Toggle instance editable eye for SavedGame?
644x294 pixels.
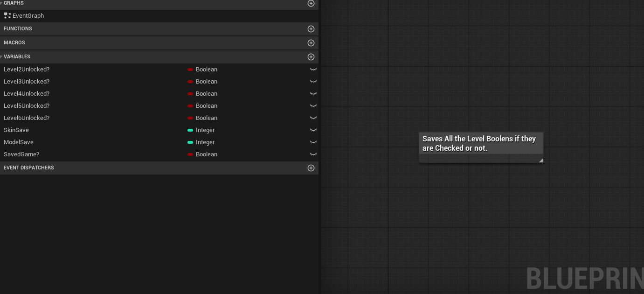pos(313,154)
